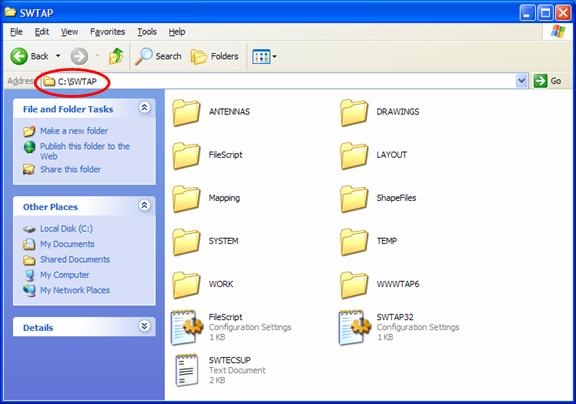Collapse the Other Places panel

tap(144, 205)
